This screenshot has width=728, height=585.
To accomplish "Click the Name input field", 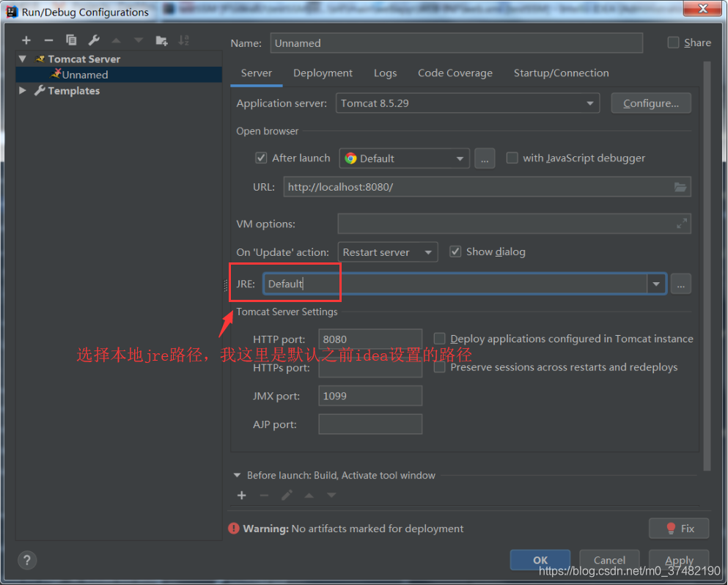I will pos(457,43).
